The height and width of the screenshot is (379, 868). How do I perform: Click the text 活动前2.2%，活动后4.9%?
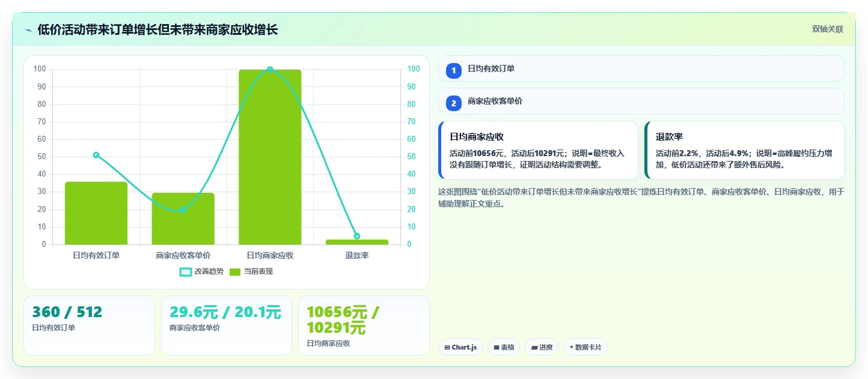[x=703, y=154]
